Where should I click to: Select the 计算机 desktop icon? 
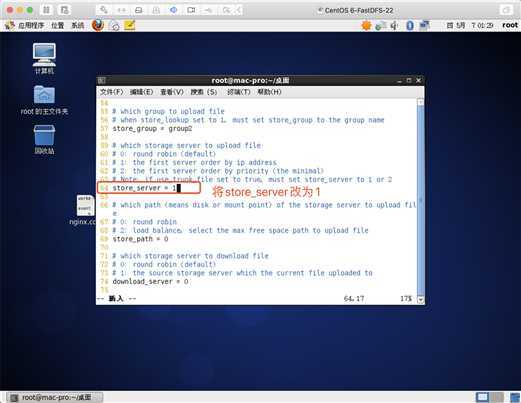[44, 58]
